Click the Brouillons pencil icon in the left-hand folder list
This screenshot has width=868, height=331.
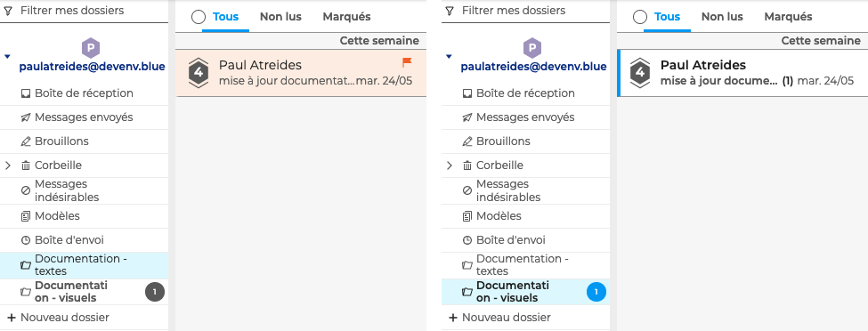pos(26,141)
